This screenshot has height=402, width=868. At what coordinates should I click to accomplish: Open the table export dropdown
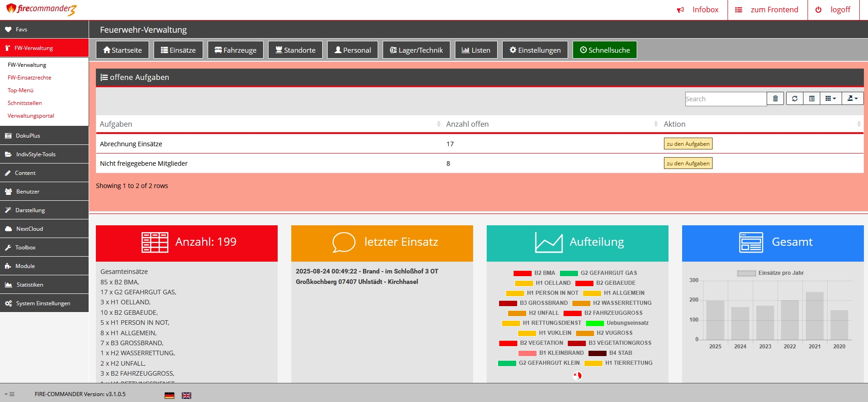(x=852, y=99)
